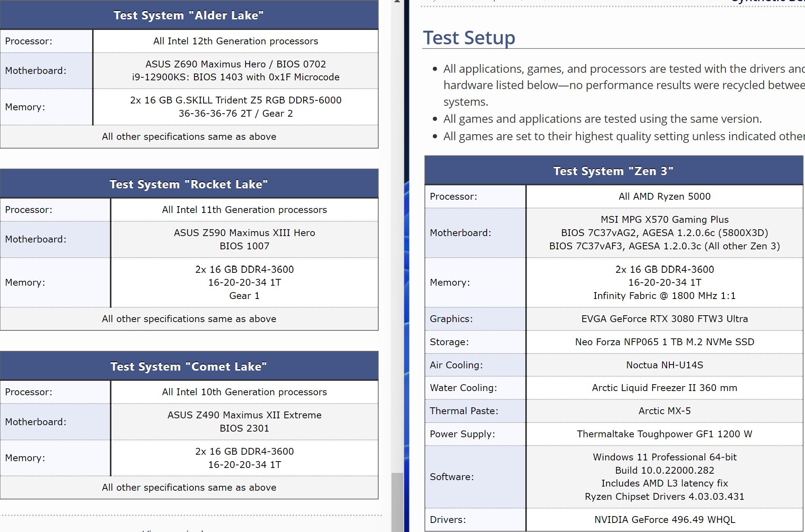Click 'All other specifications same as above' under Alder Lake

point(189,136)
